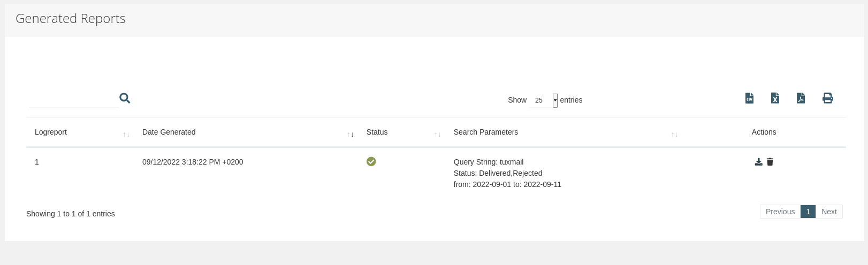This screenshot has height=265, width=868.
Task: Go to the Previous page
Action: [780, 212]
